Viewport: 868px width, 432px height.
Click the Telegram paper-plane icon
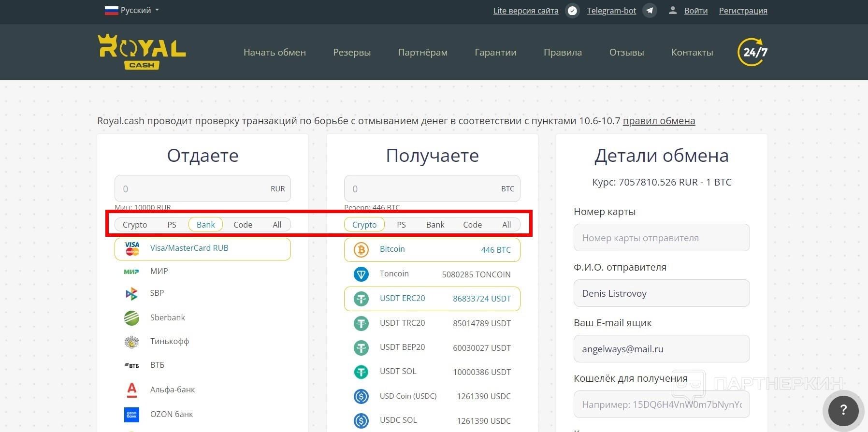[x=650, y=11]
